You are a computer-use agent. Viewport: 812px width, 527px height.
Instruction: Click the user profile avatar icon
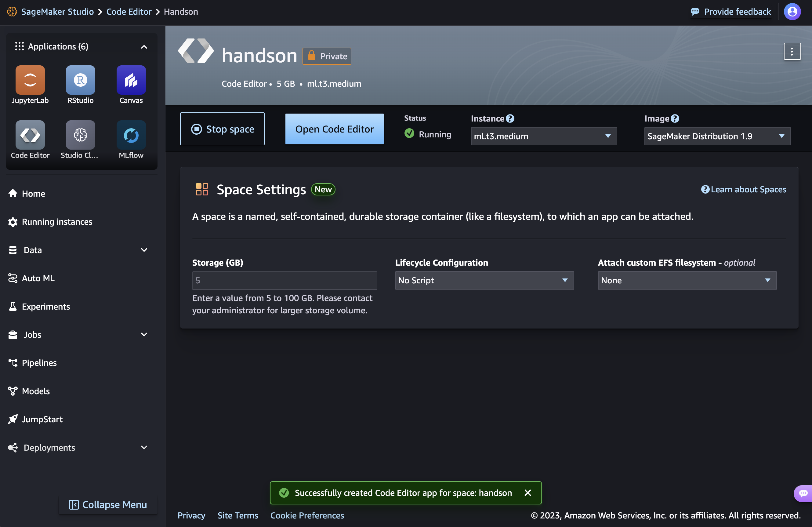click(792, 12)
